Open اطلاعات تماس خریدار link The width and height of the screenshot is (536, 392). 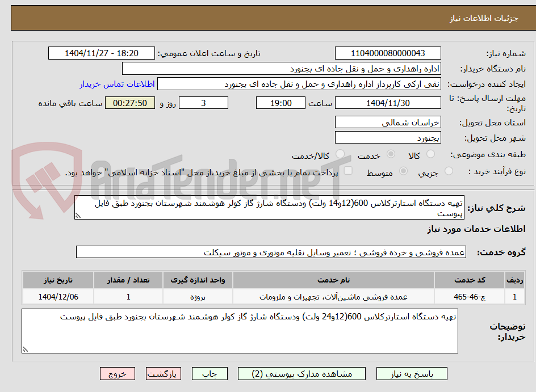click(x=117, y=84)
